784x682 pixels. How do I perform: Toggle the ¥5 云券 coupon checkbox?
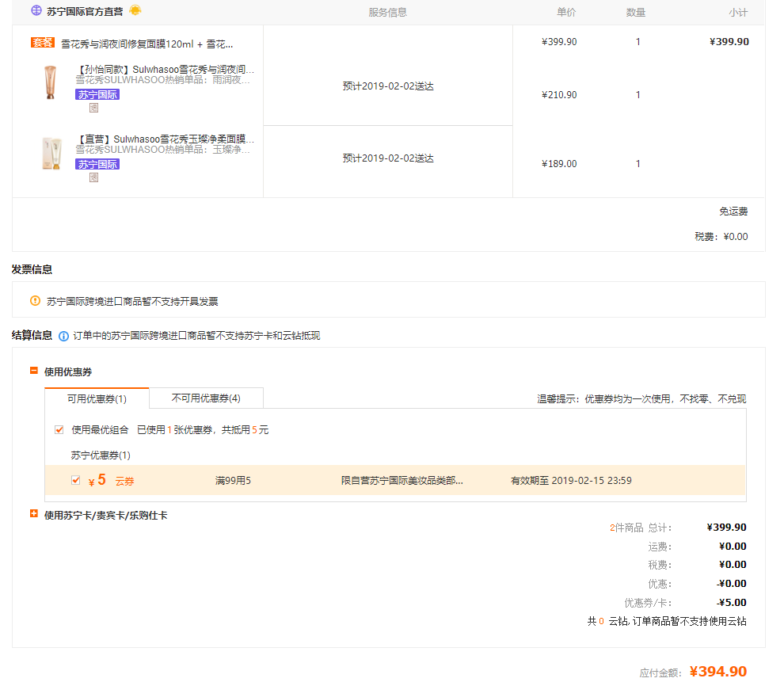click(76, 480)
